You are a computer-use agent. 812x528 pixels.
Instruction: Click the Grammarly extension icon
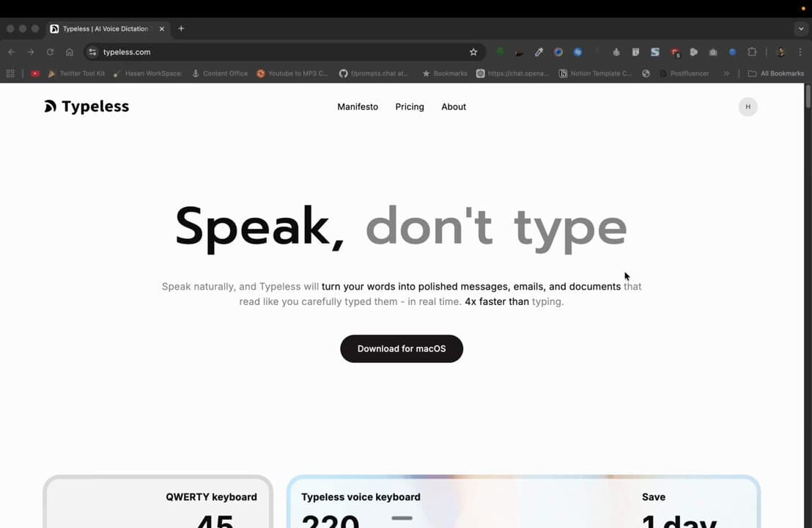tap(501, 52)
